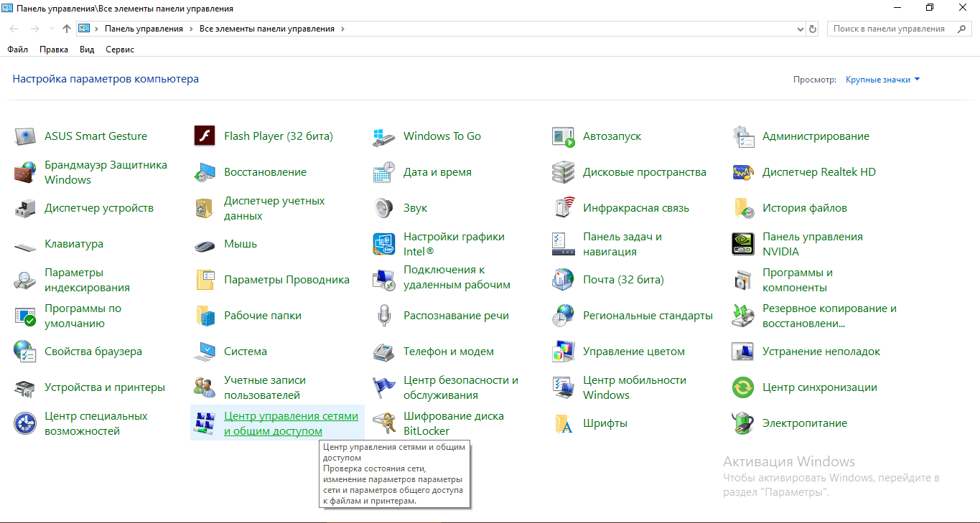Open the Инфракрасная связь icon
This screenshot has height=523, width=980.
(x=564, y=208)
